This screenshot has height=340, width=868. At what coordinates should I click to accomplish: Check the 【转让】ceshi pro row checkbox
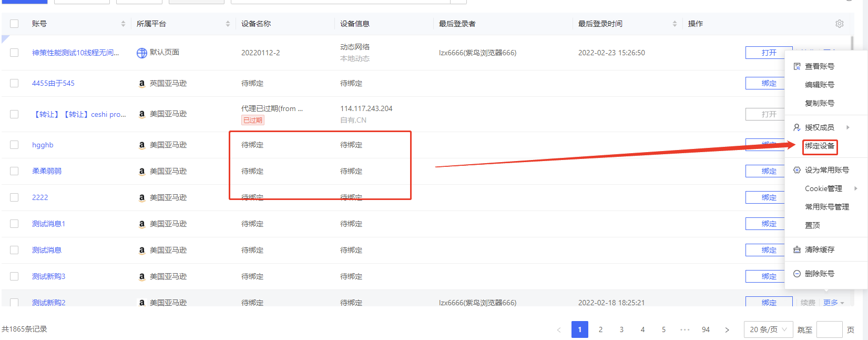(x=14, y=114)
